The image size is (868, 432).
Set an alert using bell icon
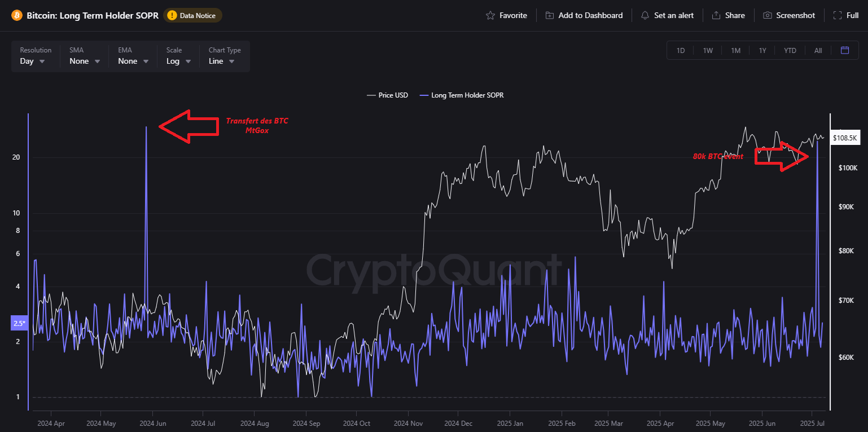645,15
